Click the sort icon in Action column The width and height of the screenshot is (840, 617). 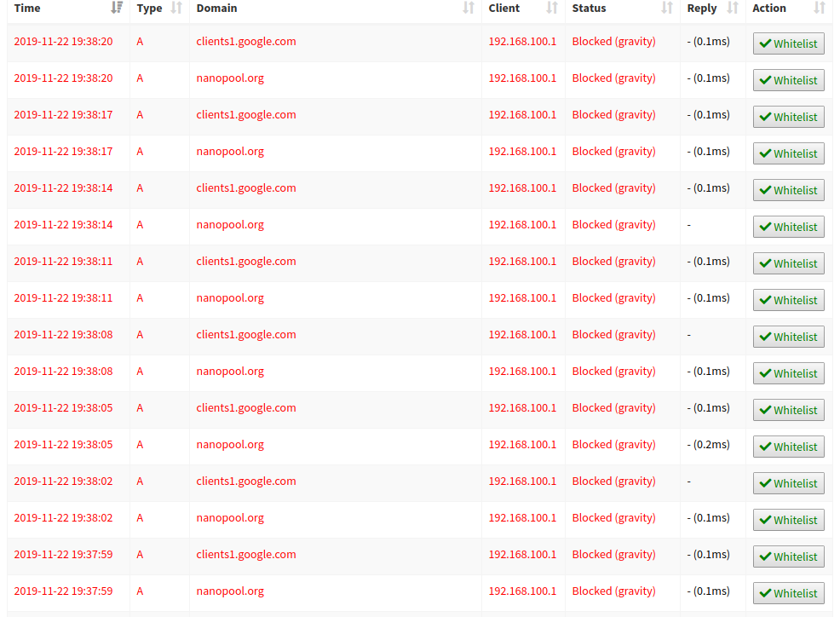point(820,8)
